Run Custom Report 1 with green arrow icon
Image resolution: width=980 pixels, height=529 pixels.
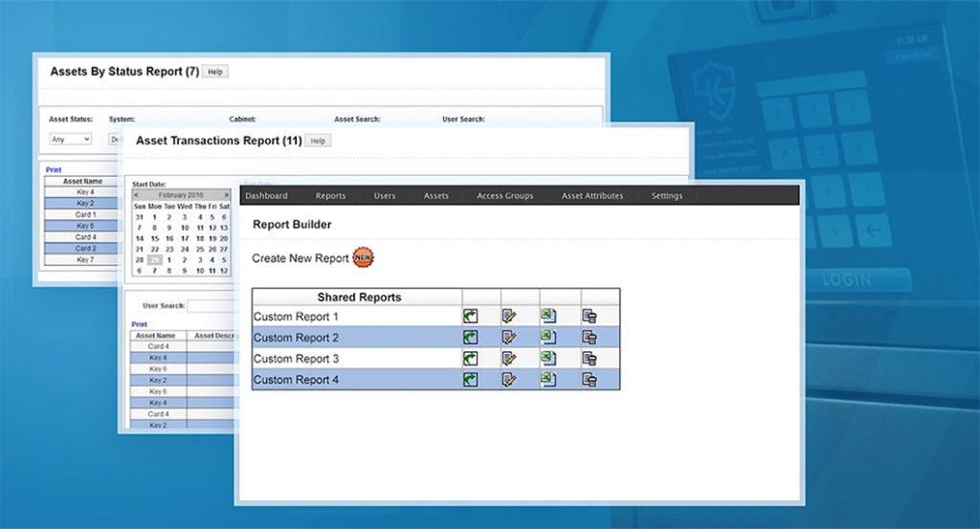470,316
